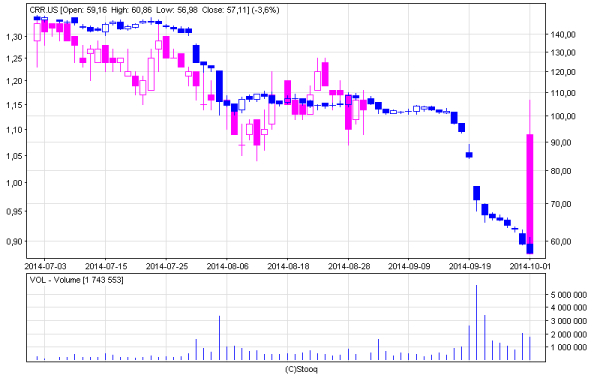
Task: Click the VOL - Volume header label
Action: click(x=77, y=280)
